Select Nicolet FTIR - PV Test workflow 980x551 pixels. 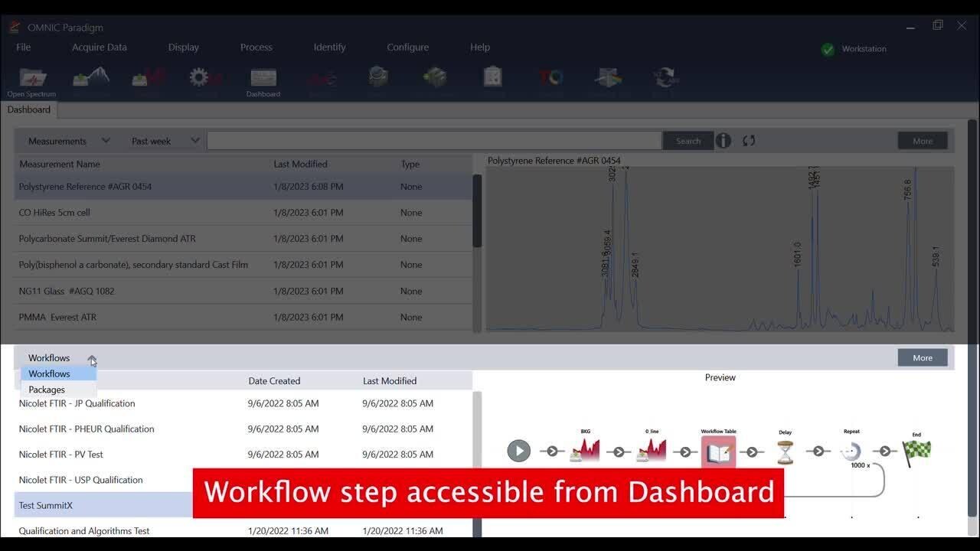(x=61, y=455)
